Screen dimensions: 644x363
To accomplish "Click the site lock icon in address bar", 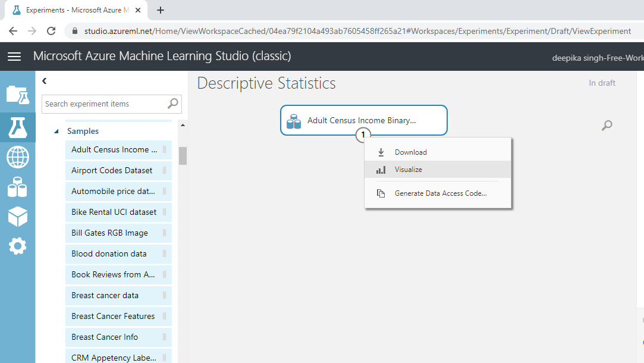I will coord(75,32).
